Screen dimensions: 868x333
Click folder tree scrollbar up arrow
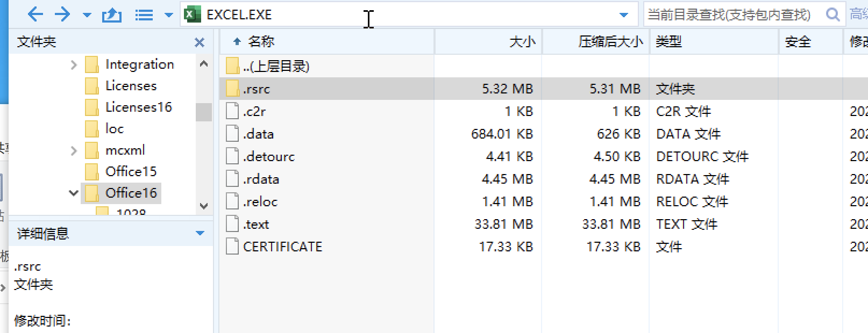click(x=204, y=64)
